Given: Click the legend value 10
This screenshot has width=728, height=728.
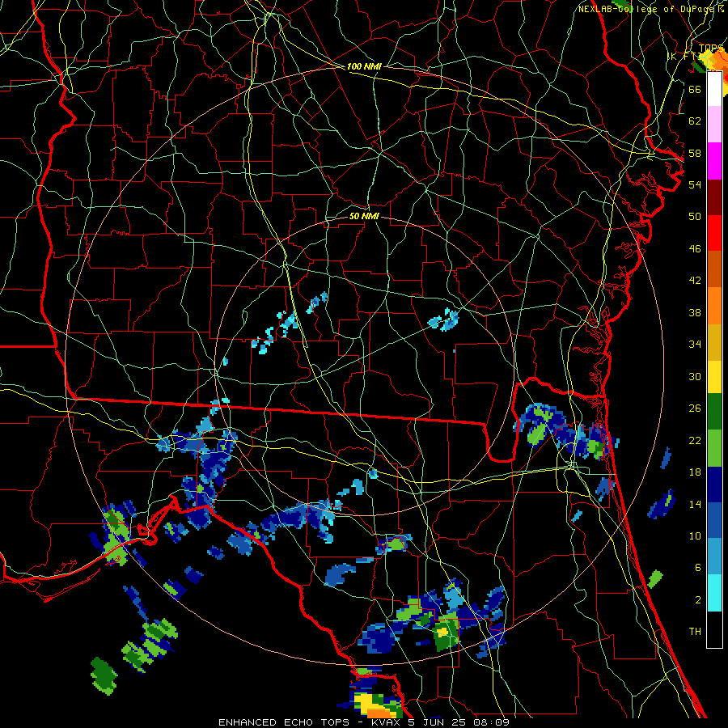Looking at the screenshot, I should [x=695, y=535].
